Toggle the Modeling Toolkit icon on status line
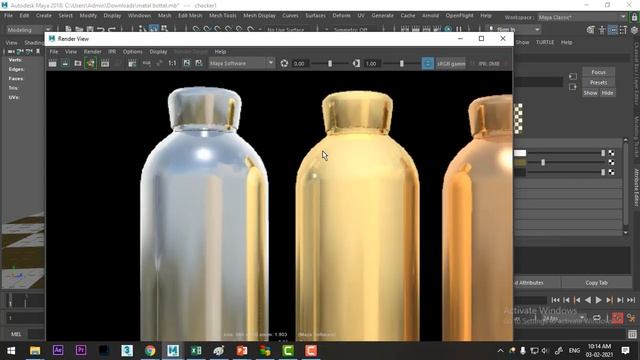This screenshot has height=360, width=640. 591,30
